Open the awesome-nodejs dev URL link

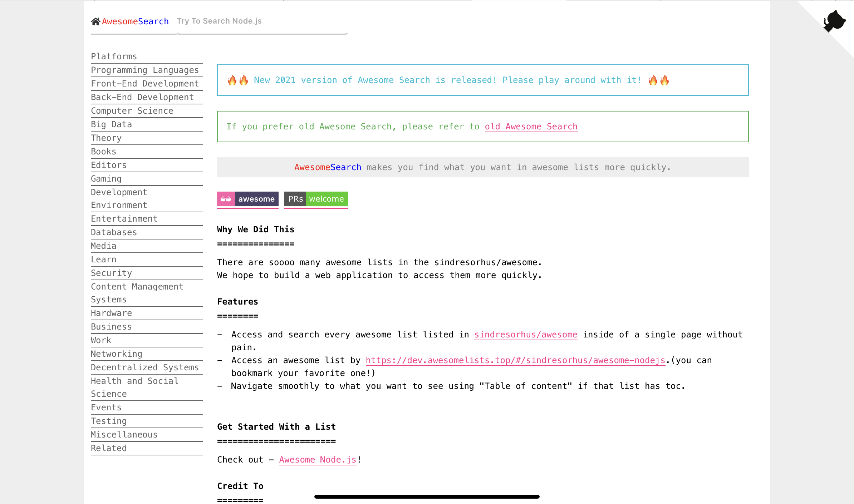[515, 360]
